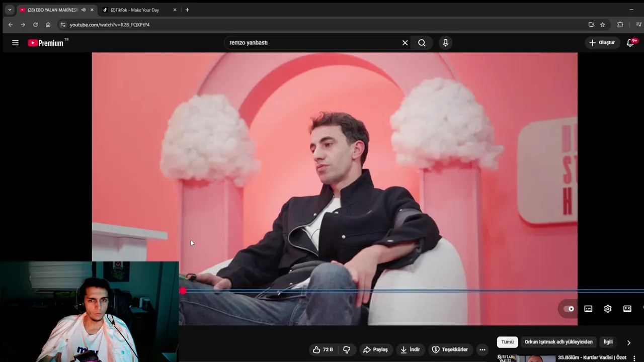644x362 pixels.
Task: Open media controls icon in browser toolbar
Action: coord(638,25)
